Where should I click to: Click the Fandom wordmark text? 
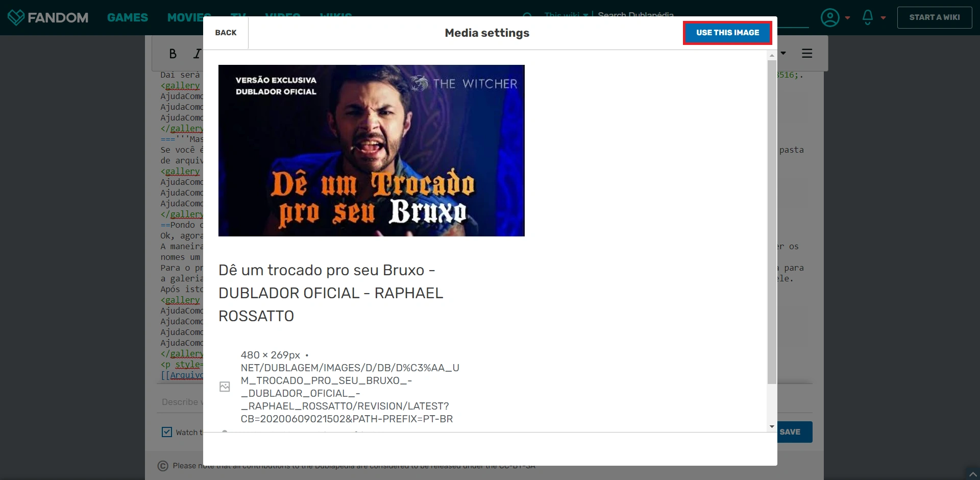coord(58,18)
